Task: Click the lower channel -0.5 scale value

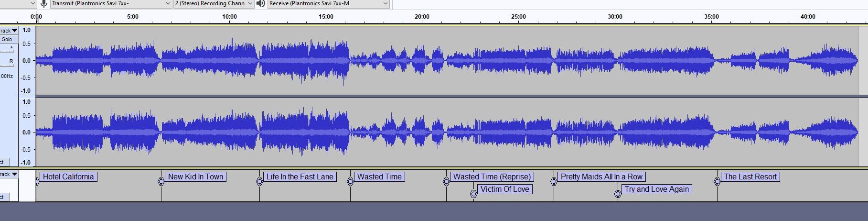Action: click(26, 150)
